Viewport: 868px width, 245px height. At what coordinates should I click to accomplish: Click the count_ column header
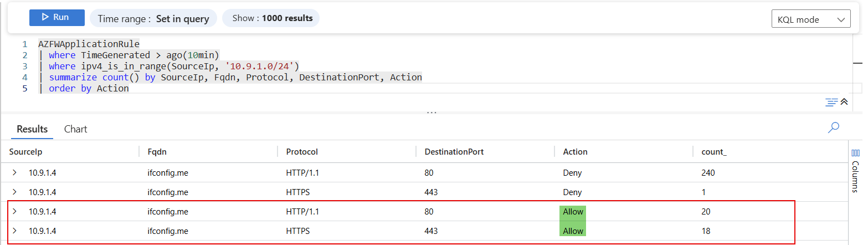[x=713, y=152]
